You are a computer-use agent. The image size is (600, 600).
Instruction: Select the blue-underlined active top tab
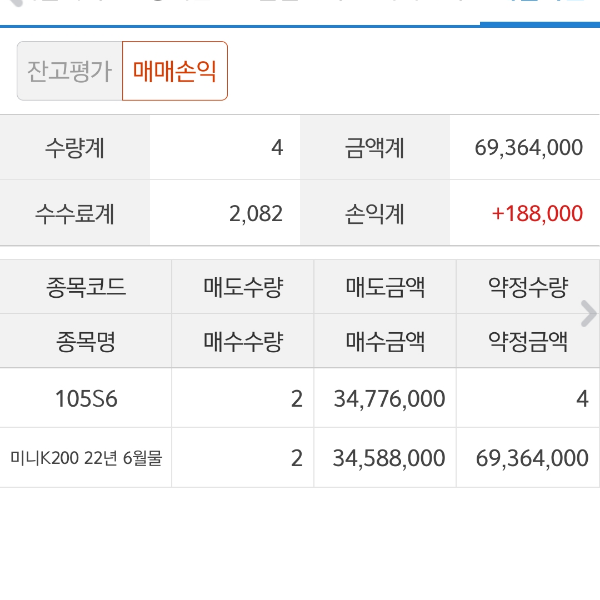click(540, 12)
